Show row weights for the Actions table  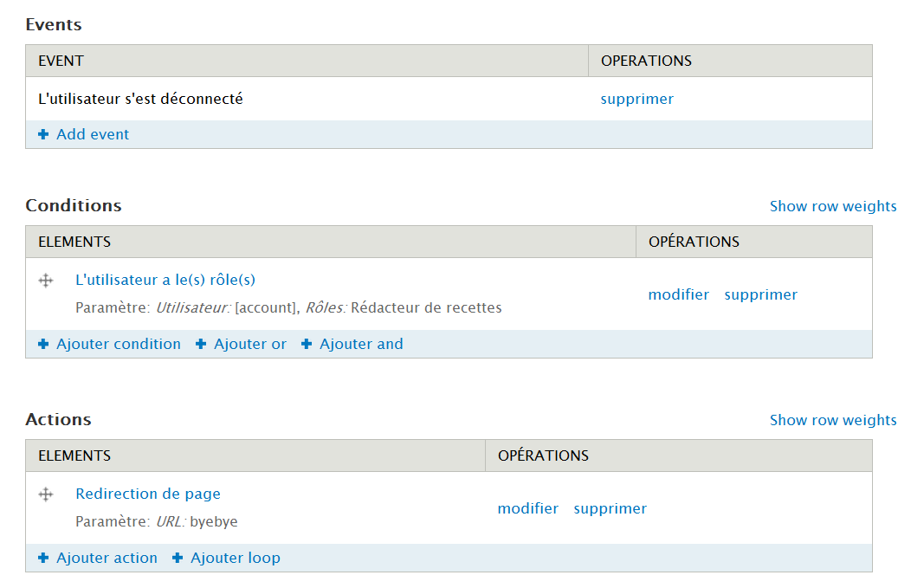[832, 420]
